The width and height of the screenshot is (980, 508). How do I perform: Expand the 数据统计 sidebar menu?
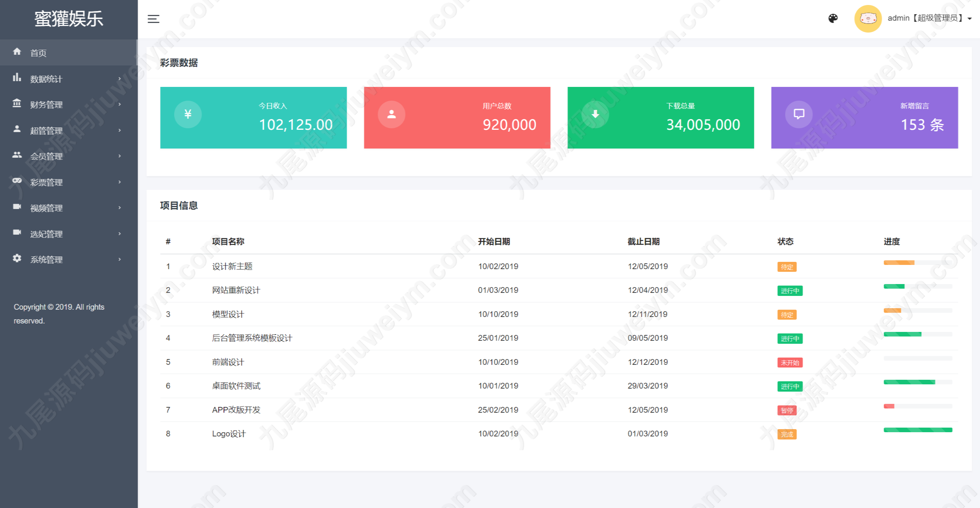(x=69, y=79)
